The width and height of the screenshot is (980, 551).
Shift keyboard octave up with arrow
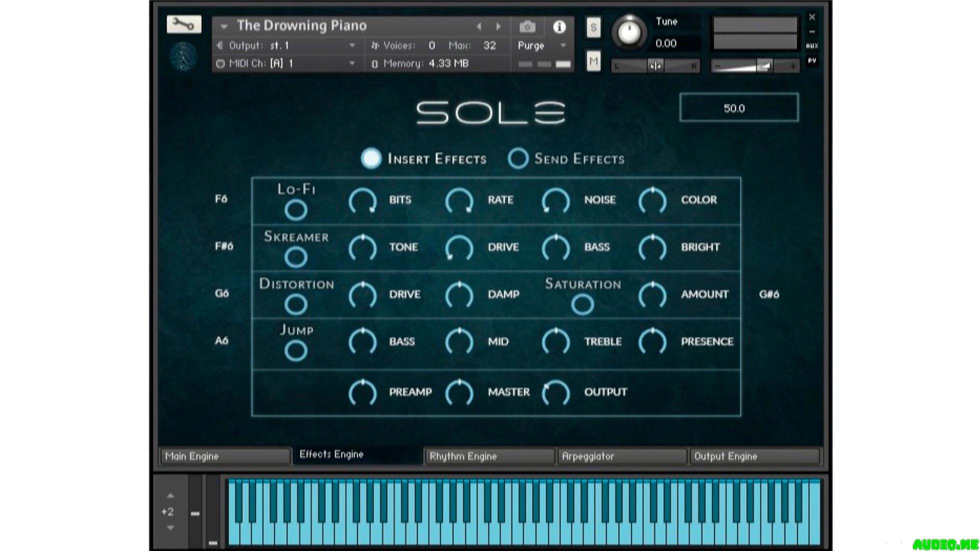pyautogui.click(x=170, y=495)
